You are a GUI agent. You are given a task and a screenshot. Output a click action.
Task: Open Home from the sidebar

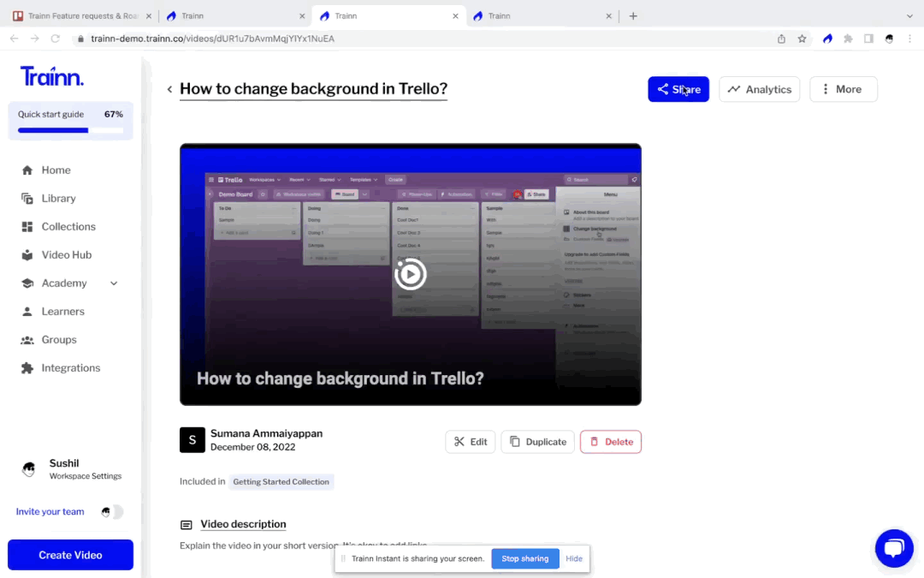(56, 170)
